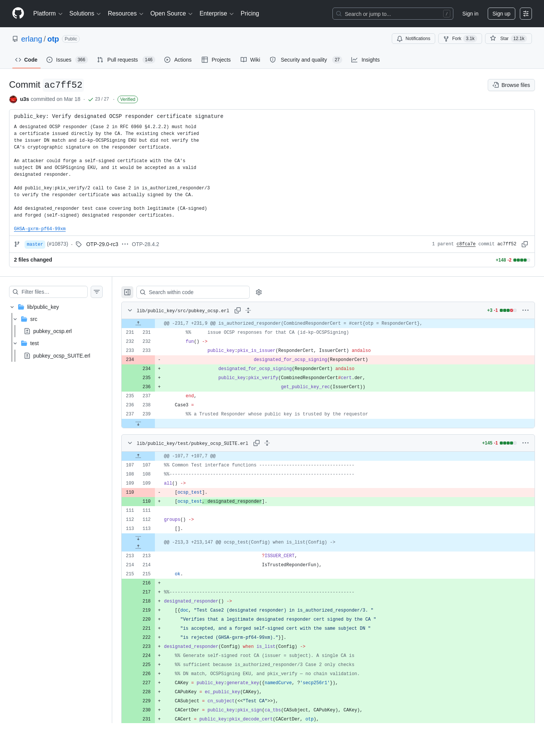Click the Search within code field
The width and height of the screenshot is (544, 756).
[193, 292]
